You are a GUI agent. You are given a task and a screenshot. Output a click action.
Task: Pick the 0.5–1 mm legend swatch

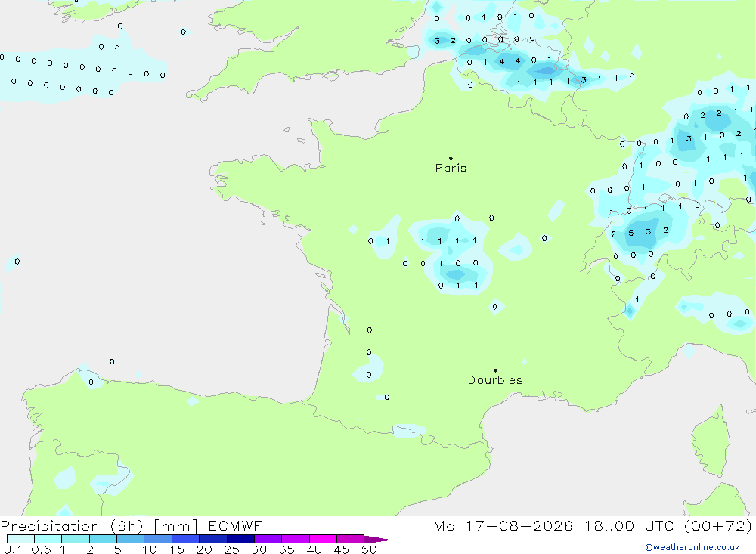click(48, 539)
